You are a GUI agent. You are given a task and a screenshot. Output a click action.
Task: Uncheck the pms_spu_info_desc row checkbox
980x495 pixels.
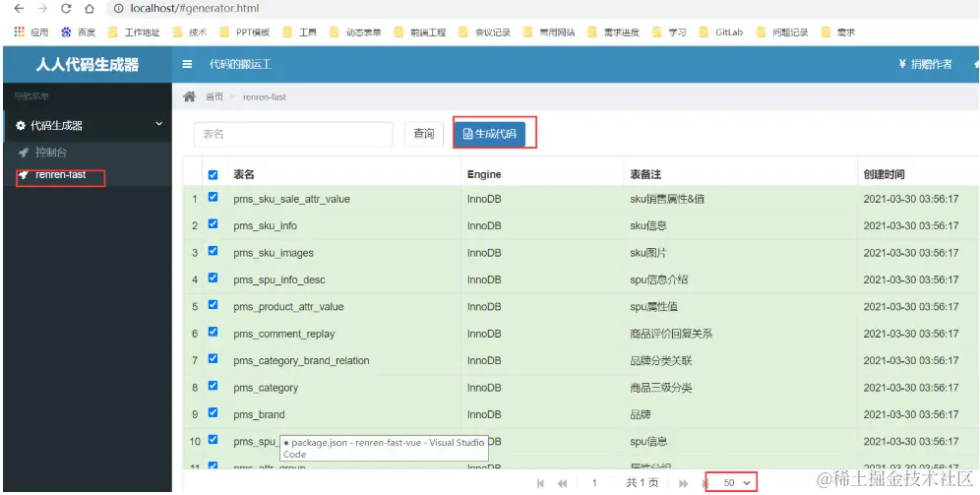click(214, 277)
